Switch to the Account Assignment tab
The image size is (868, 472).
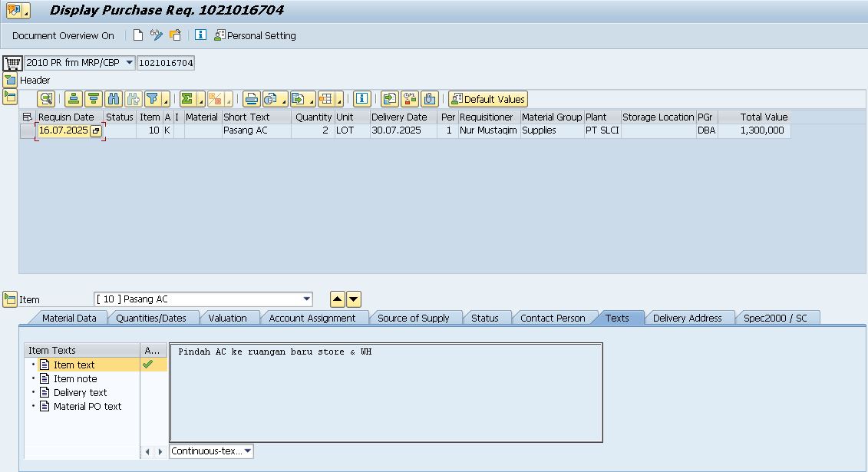pyautogui.click(x=312, y=319)
